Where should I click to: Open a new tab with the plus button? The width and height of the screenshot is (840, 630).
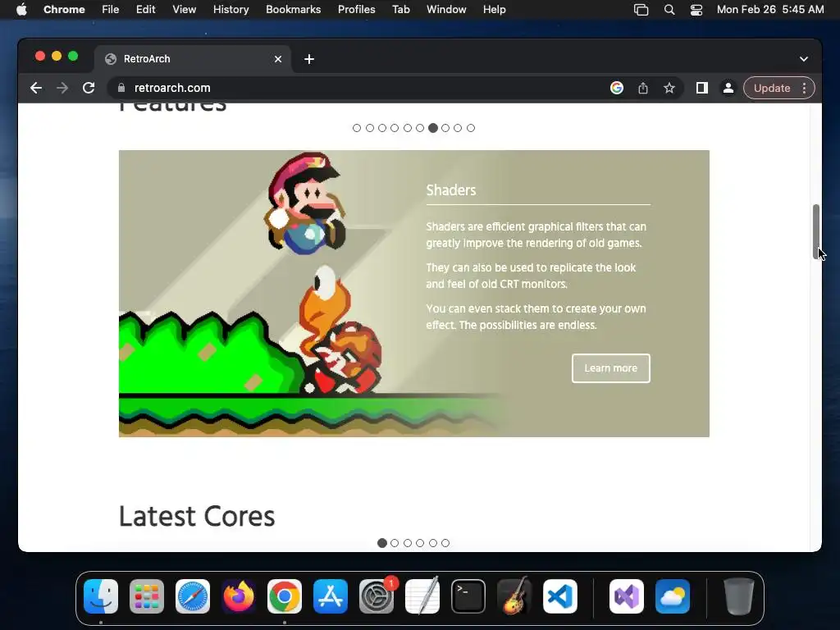[309, 59]
